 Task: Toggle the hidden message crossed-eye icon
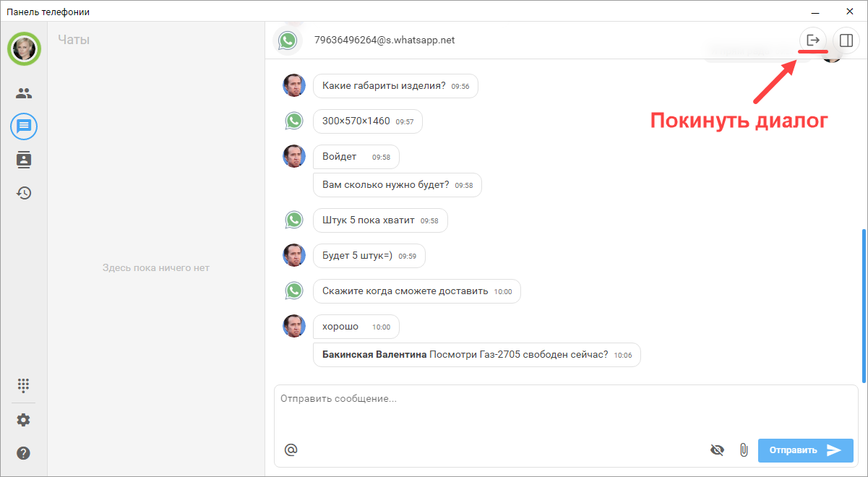tap(717, 450)
